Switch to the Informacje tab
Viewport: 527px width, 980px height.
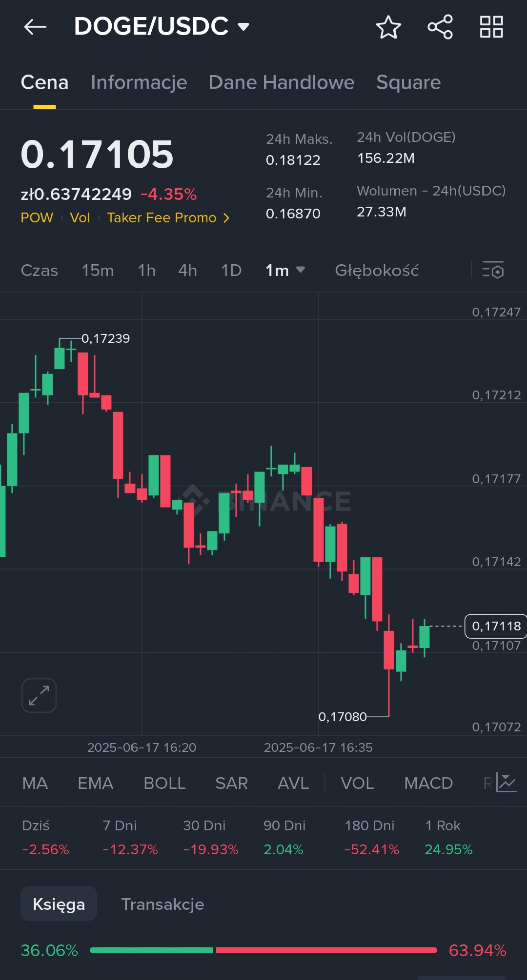[x=139, y=82]
